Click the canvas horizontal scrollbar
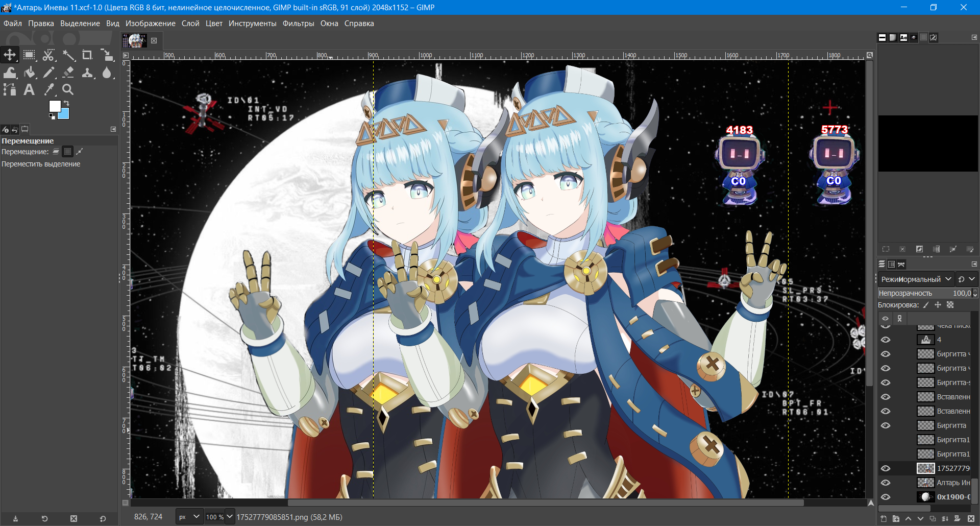Image resolution: width=980 pixels, height=526 pixels. pos(545,503)
